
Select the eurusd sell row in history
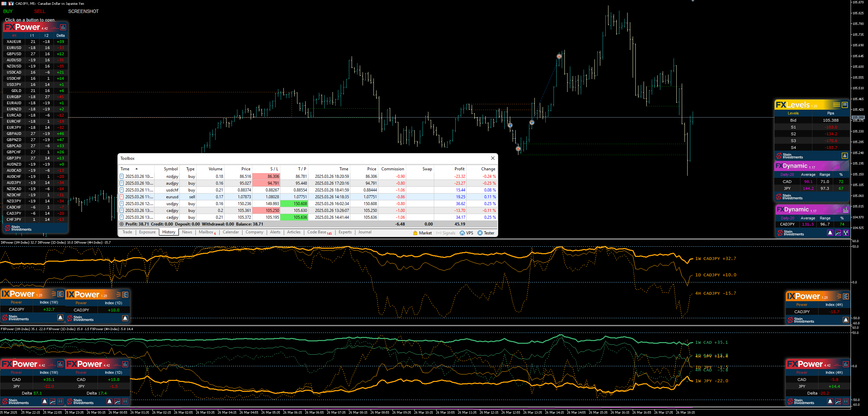(172, 197)
